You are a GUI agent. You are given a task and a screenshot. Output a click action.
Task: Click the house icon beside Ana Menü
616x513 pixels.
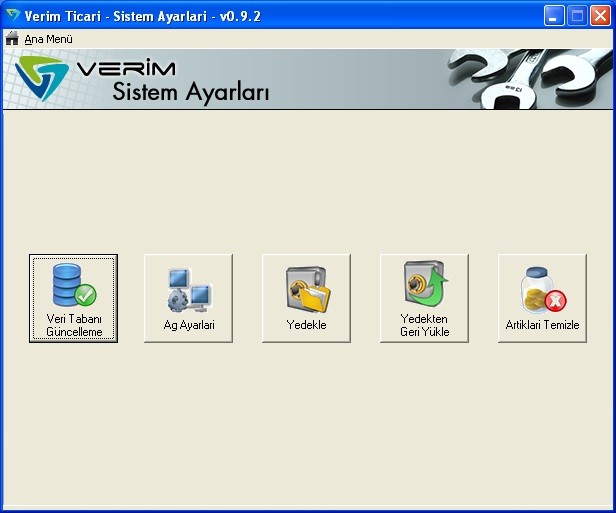pos(12,38)
